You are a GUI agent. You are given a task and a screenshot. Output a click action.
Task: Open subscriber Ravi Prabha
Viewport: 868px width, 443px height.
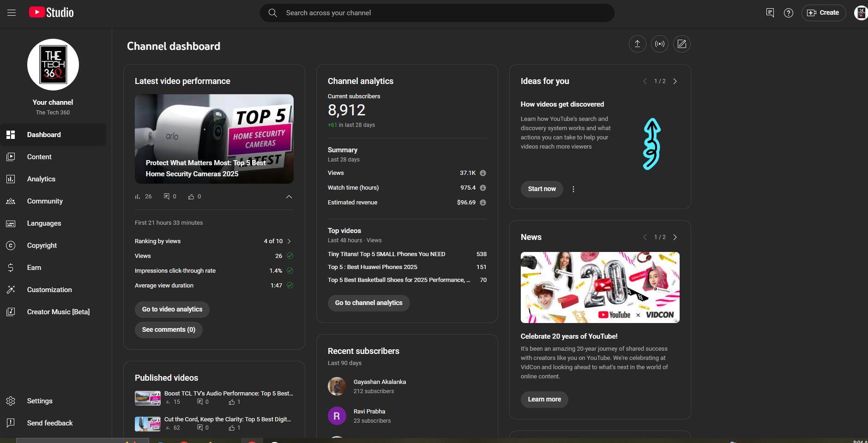[369, 412]
